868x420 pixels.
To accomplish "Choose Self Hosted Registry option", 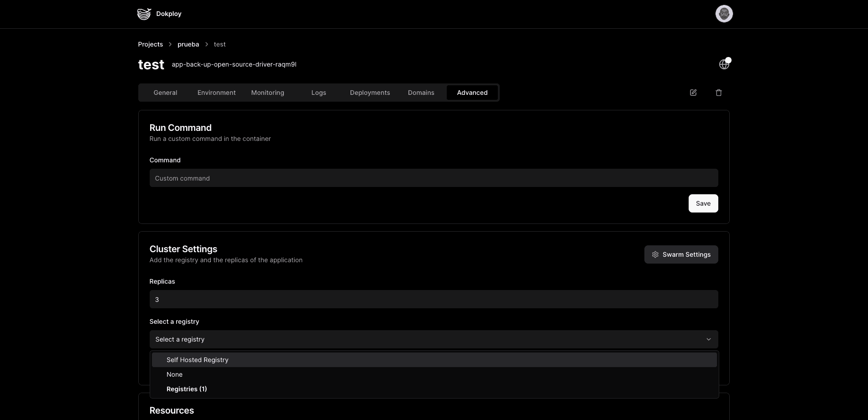I will (x=197, y=360).
